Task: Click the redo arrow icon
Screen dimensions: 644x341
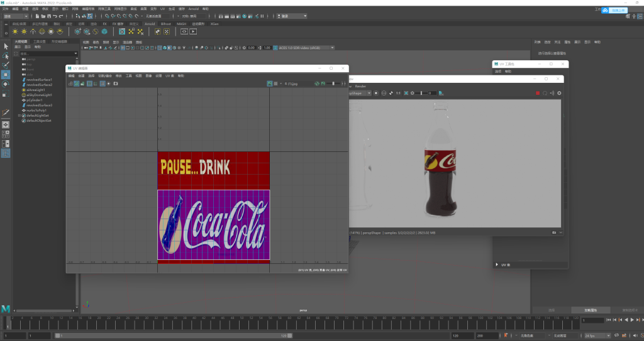Action: coord(61,16)
